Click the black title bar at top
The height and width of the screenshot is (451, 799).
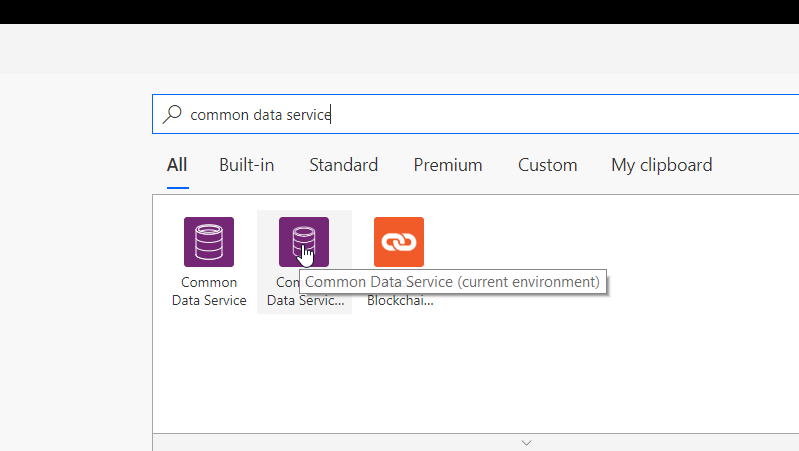[x=400, y=12]
